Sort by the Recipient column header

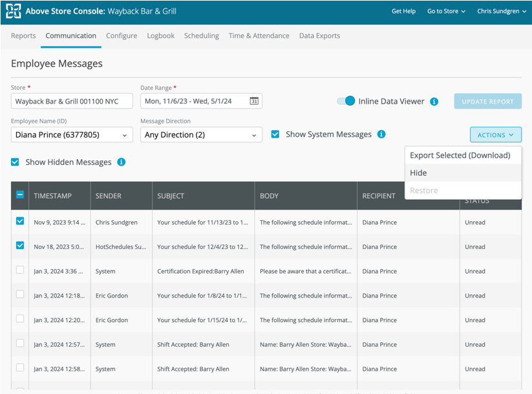[x=379, y=196]
